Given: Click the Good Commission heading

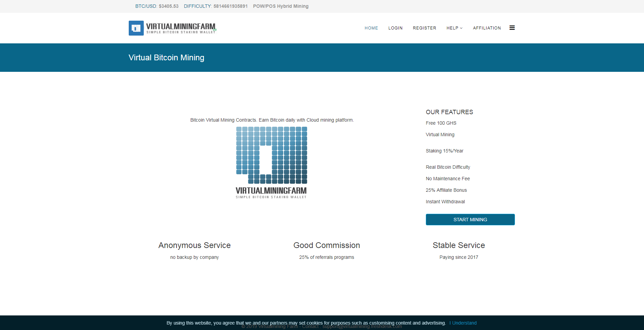Looking at the screenshot, I should (x=327, y=245).
